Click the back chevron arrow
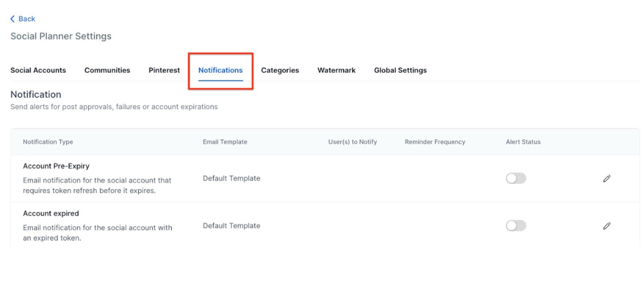644x290 pixels. pyautogui.click(x=13, y=19)
